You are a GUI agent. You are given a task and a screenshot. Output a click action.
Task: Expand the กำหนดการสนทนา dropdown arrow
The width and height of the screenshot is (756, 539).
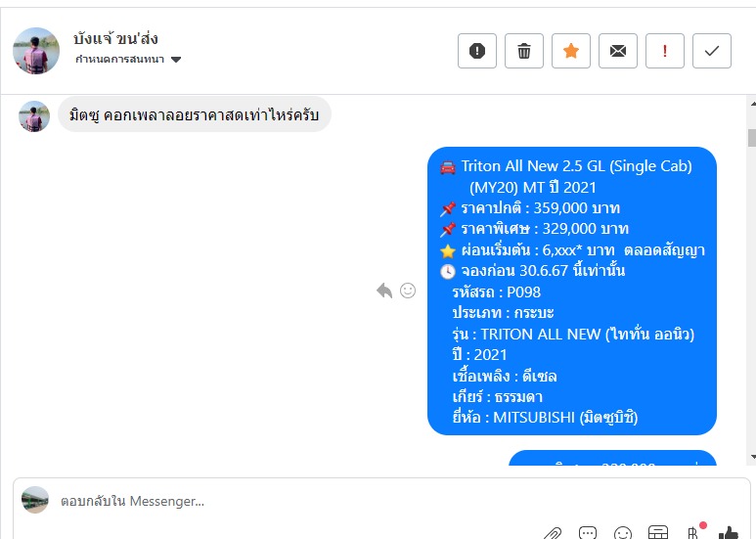(x=176, y=60)
